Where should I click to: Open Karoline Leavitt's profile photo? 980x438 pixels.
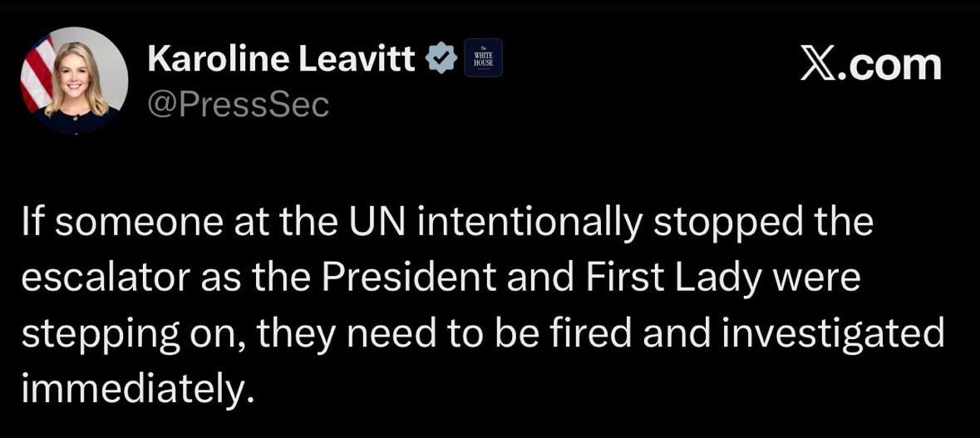click(76, 81)
